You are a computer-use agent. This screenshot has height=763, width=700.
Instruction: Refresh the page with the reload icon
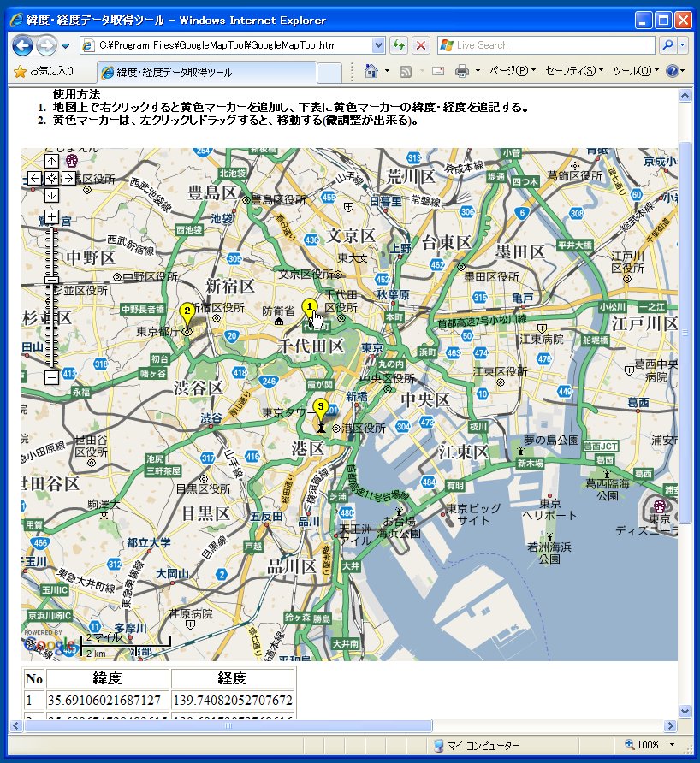[x=399, y=44]
